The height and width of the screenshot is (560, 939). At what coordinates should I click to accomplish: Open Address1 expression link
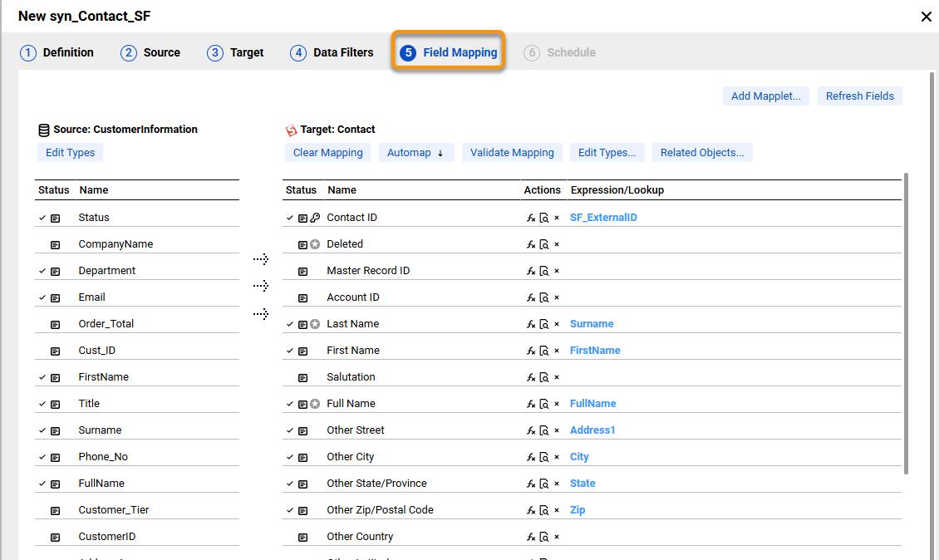click(592, 430)
